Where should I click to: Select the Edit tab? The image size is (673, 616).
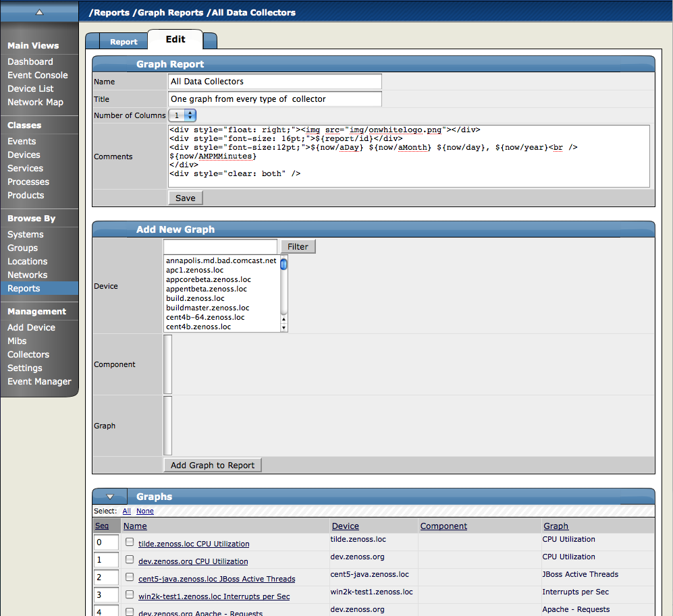coord(176,39)
